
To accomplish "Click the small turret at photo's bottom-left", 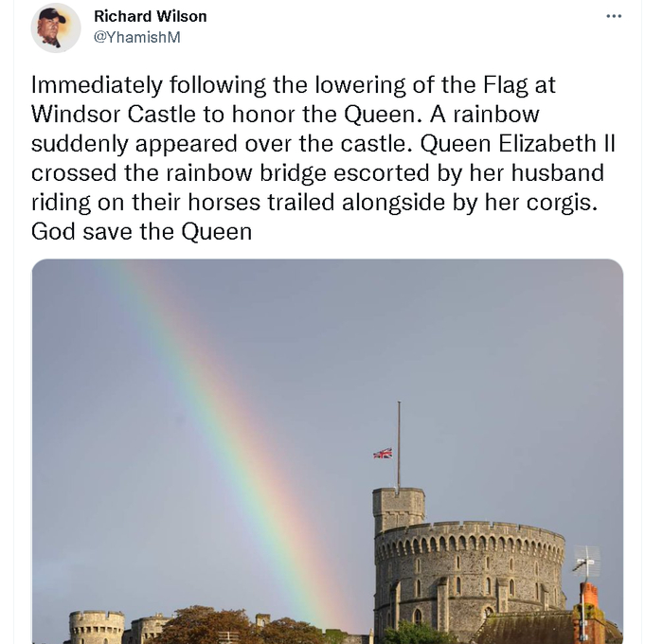I will pos(96,627).
